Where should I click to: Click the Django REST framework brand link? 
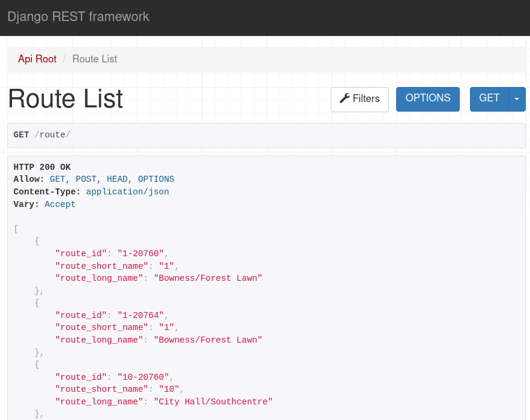78,17
